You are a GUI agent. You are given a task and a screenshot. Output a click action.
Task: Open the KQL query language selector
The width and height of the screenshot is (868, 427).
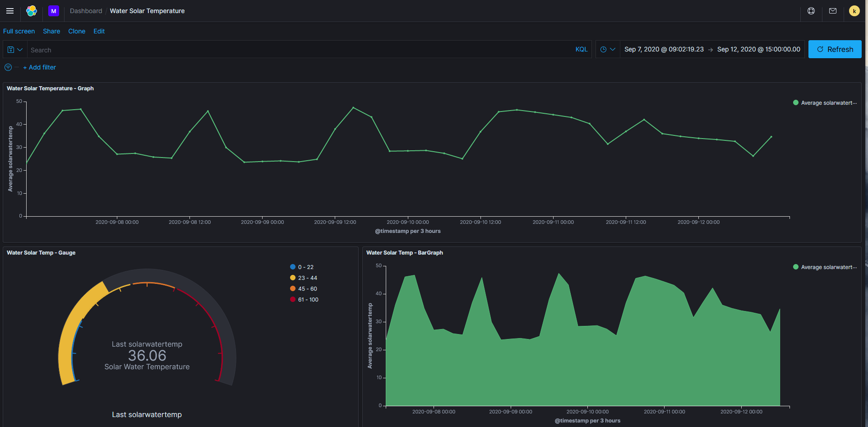pos(581,49)
